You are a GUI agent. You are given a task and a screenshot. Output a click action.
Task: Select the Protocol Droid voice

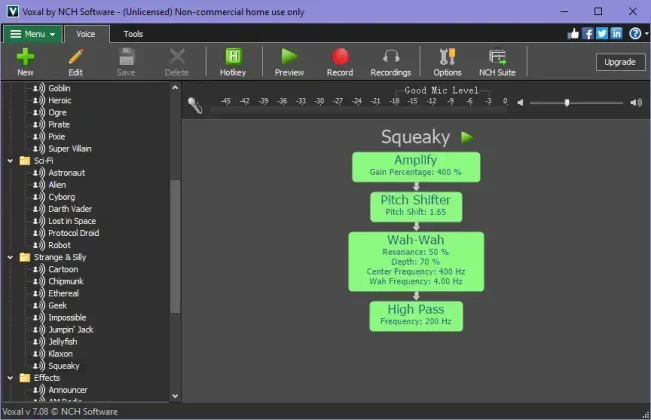(x=73, y=233)
